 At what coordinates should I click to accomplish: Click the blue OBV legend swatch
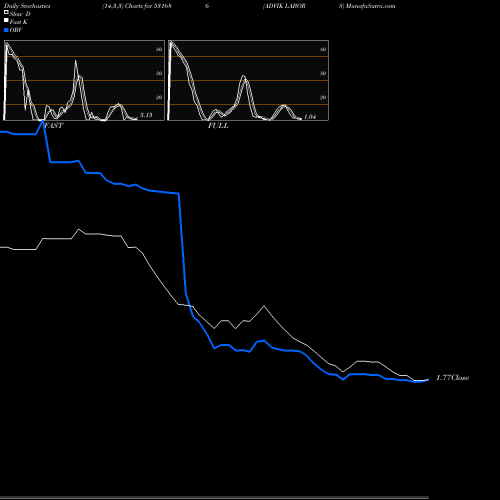tap(6, 30)
